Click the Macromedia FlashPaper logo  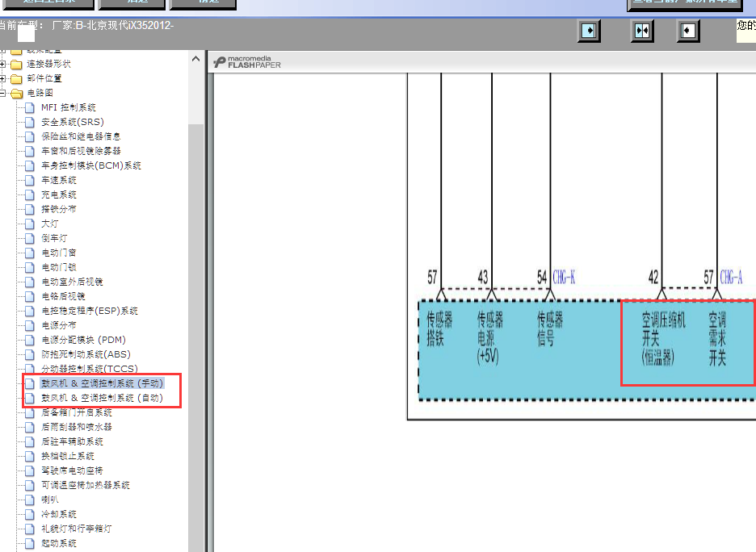[x=247, y=61]
